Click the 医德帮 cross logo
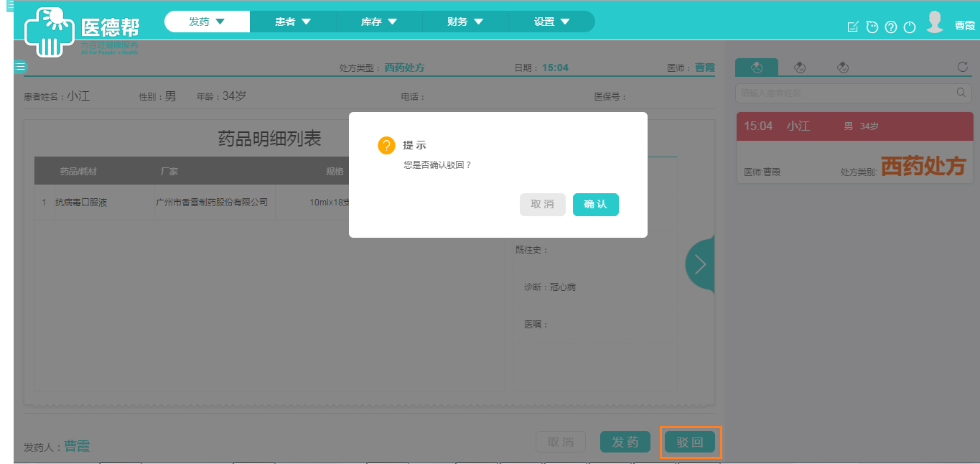980x464 pixels. pyautogui.click(x=50, y=31)
